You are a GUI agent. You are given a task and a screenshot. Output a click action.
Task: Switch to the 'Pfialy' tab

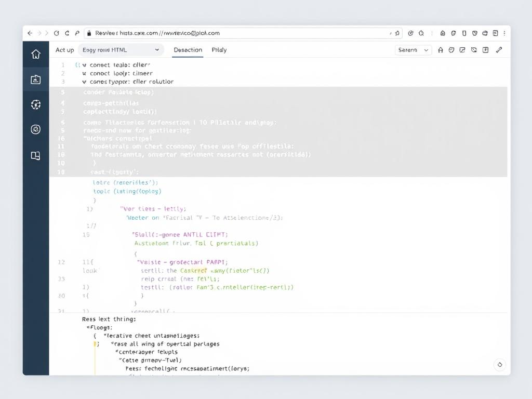pos(219,50)
